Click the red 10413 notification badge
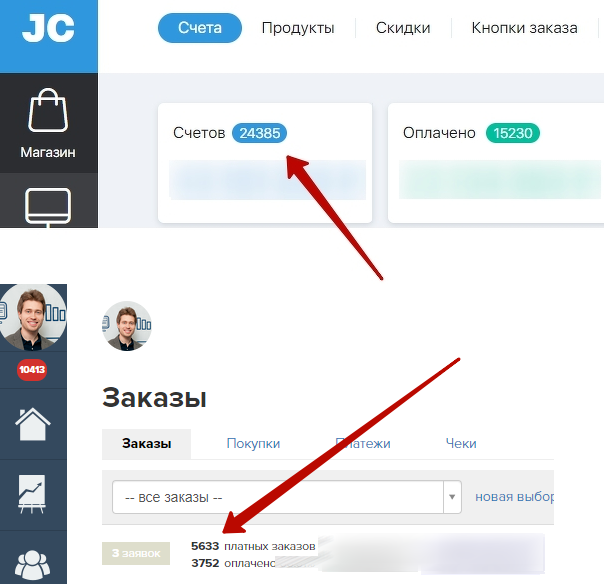 [32, 370]
